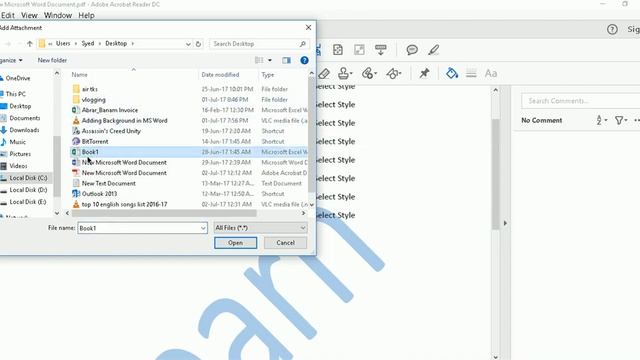Viewport: 640px width, 360px height.
Task: Filter comments with the funnel icon
Action: 621,120
